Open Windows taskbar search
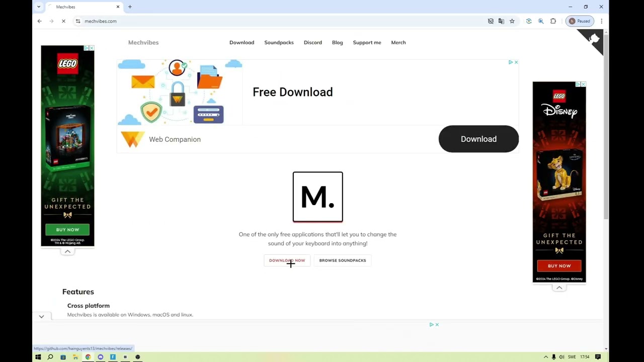Screen dimensions: 644x362 [x=50, y=357]
